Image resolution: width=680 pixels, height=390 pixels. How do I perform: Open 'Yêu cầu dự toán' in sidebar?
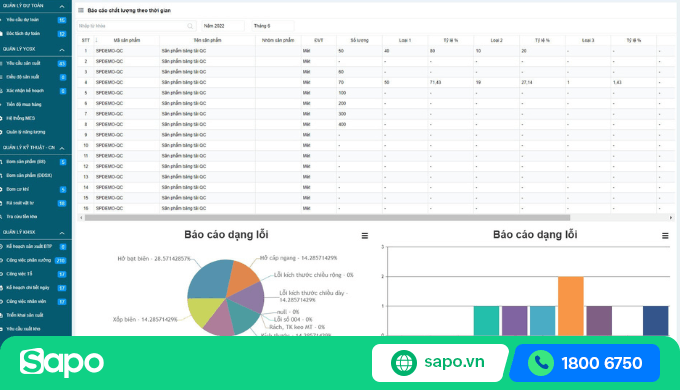point(23,20)
